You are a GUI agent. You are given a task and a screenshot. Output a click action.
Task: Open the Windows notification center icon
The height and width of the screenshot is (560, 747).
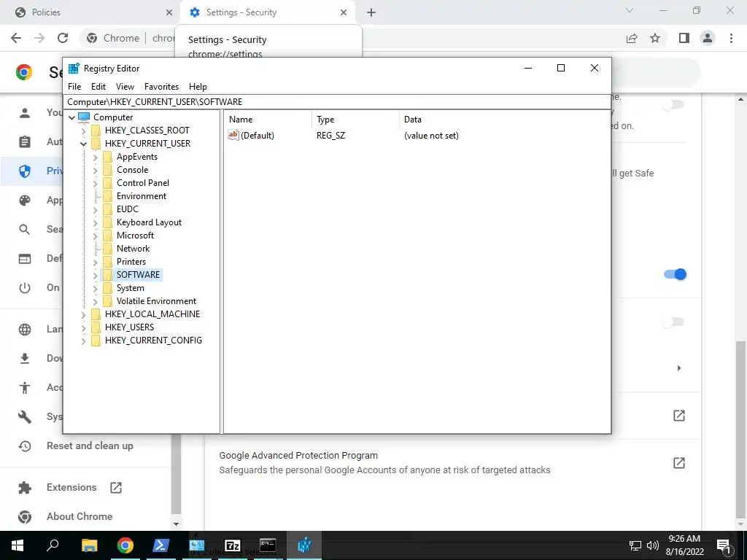point(724,545)
